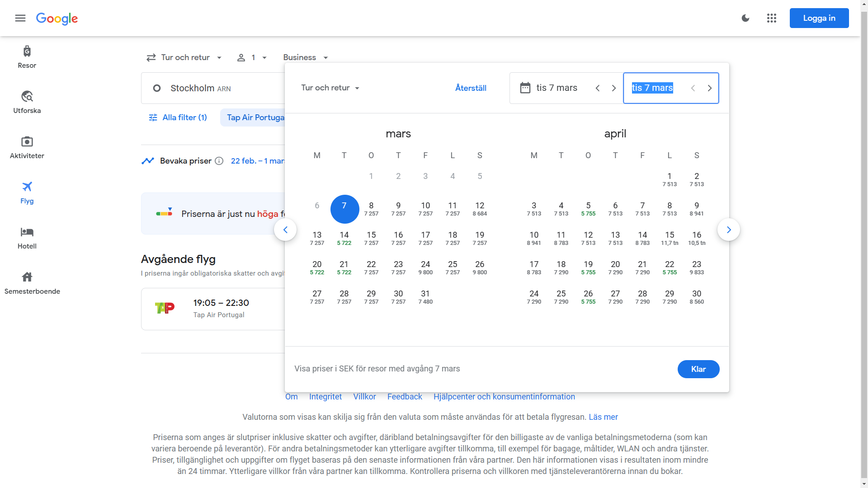The image size is (868, 488).
Task: Open Utforska in the sidebar
Action: (27, 102)
